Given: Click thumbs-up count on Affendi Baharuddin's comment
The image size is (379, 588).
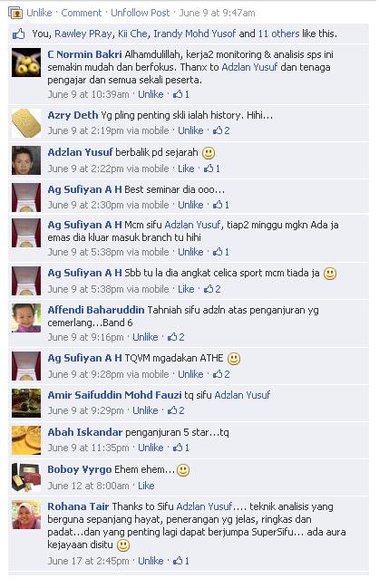Looking at the screenshot, I should pos(176,337).
